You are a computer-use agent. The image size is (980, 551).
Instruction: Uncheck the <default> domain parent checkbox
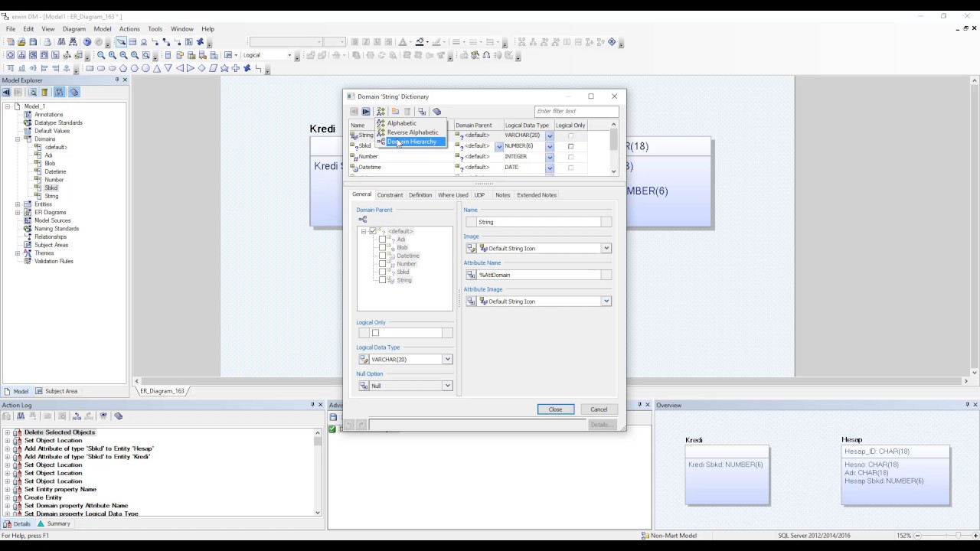(x=373, y=231)
